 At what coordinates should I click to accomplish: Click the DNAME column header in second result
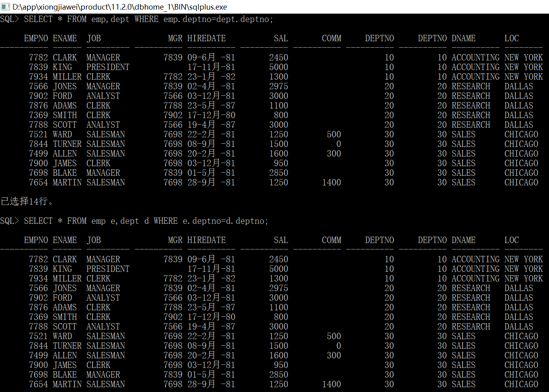click(x=464, y=240)
